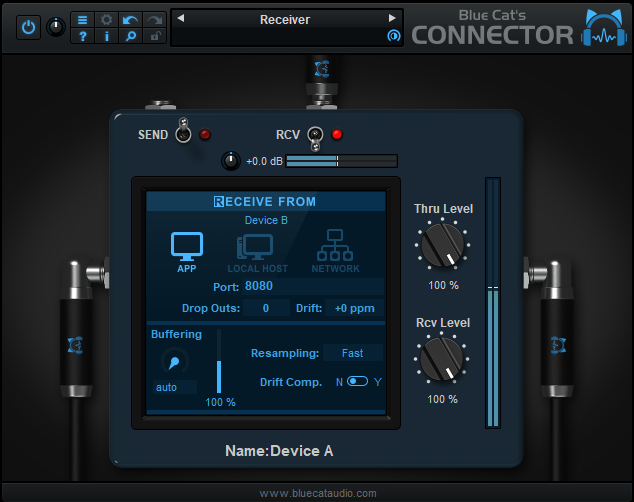Toggle the Drift Comp. N/Y switch
Screen dimensions: 634x502
point(358,382)
